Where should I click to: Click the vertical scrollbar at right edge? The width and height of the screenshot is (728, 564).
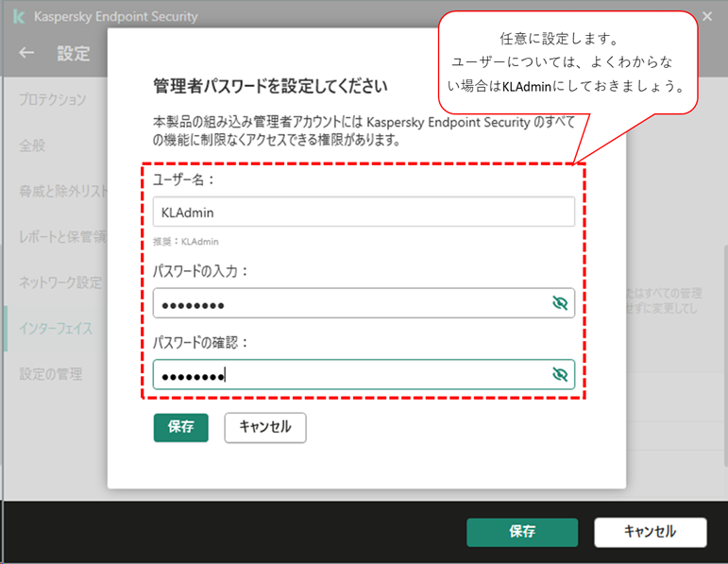click(725, 355)
